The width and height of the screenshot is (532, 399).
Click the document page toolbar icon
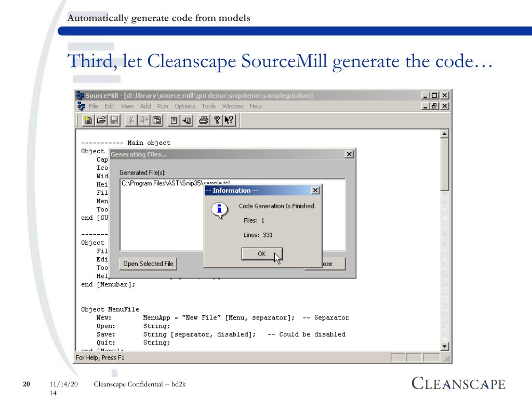(x=174, y=120)
